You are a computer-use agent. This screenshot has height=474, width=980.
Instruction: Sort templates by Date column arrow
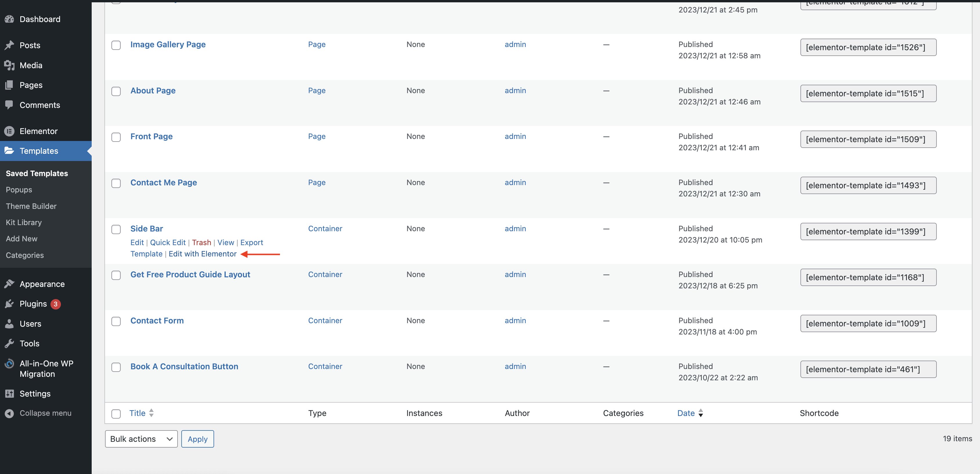tap(700, 413)
